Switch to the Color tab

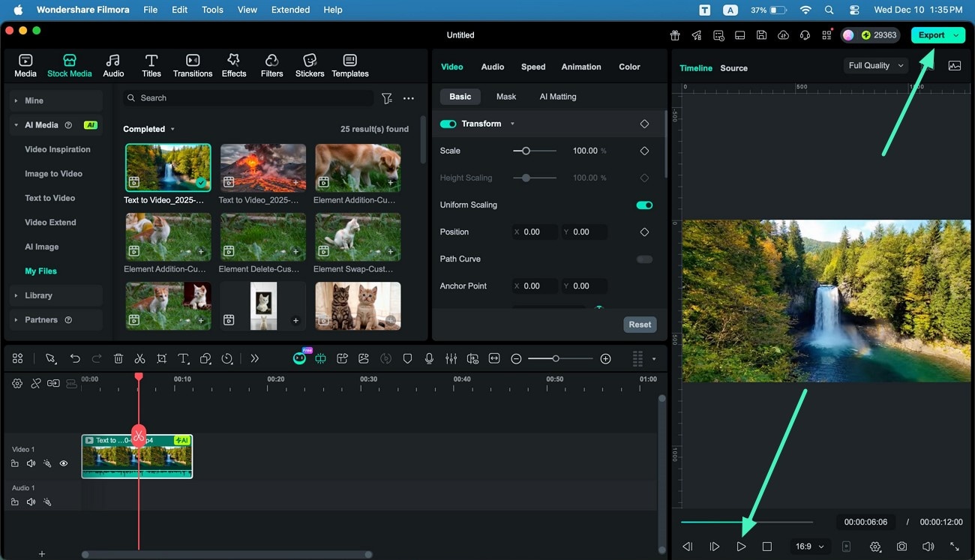pyautogui.click(x=629, y=67)
